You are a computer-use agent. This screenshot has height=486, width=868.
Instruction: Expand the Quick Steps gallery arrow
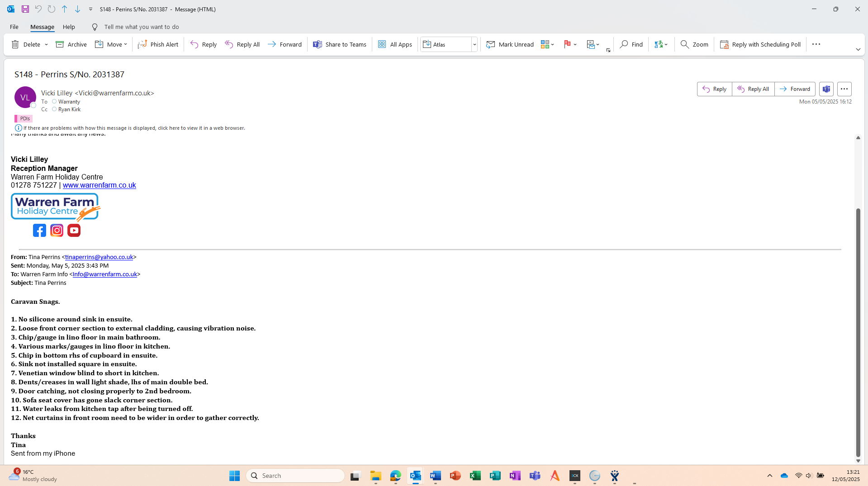click(474, 44)
